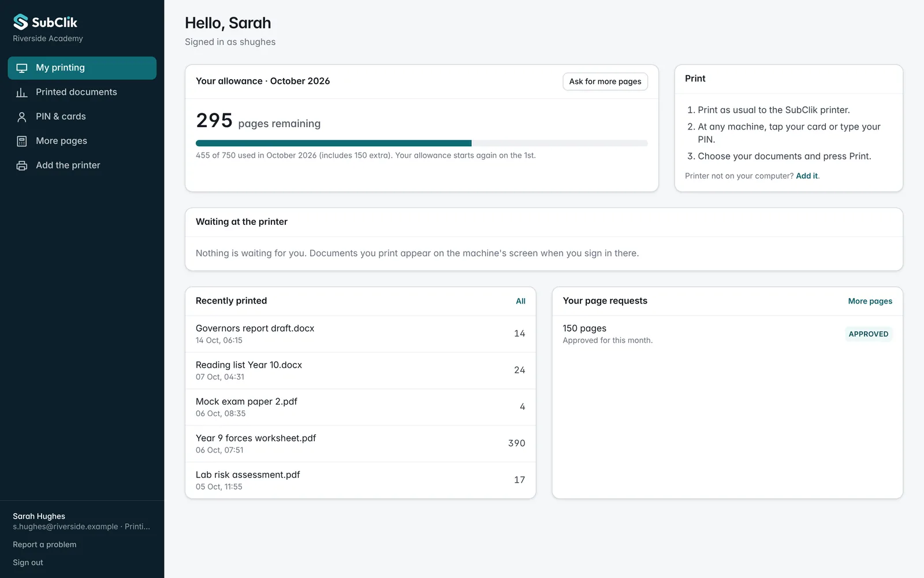This screenshot has width=924, height=578.
Task: Click the allowance usage progress bar
Action: (x=422, y=143)
